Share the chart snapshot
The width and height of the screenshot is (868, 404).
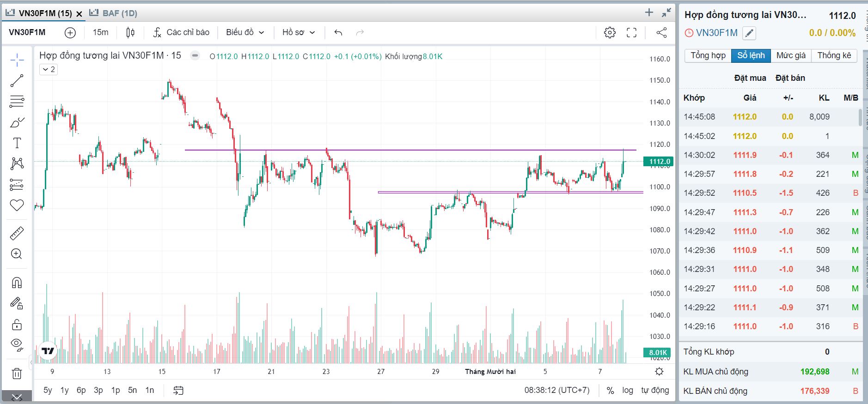pos(661,32)
